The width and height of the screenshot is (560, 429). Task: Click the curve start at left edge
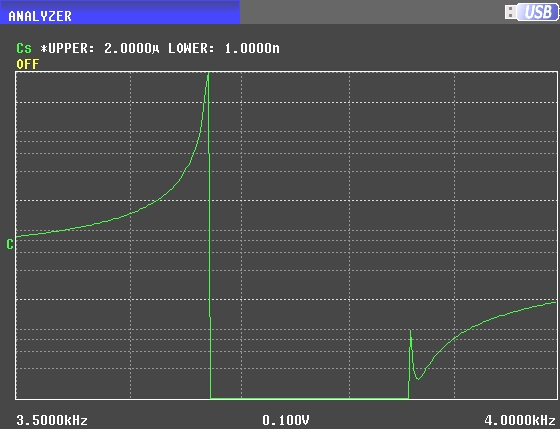[x=19, y=236]
